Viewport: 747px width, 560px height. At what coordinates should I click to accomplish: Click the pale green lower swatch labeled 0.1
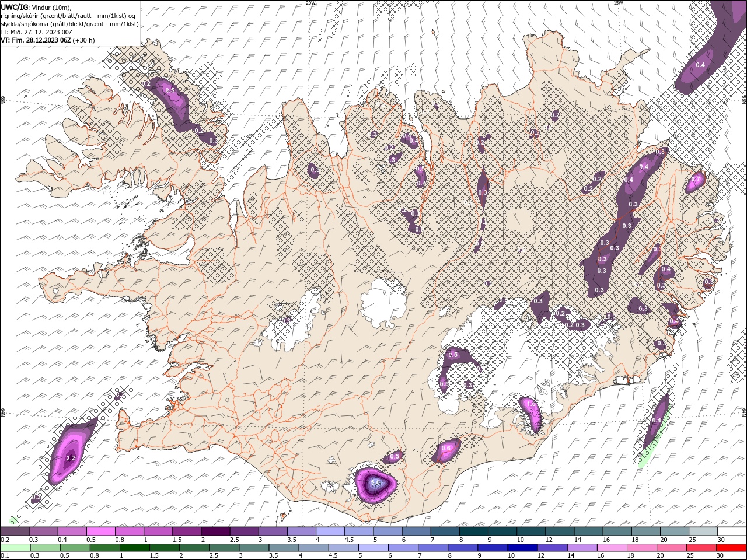coord(15,547)
